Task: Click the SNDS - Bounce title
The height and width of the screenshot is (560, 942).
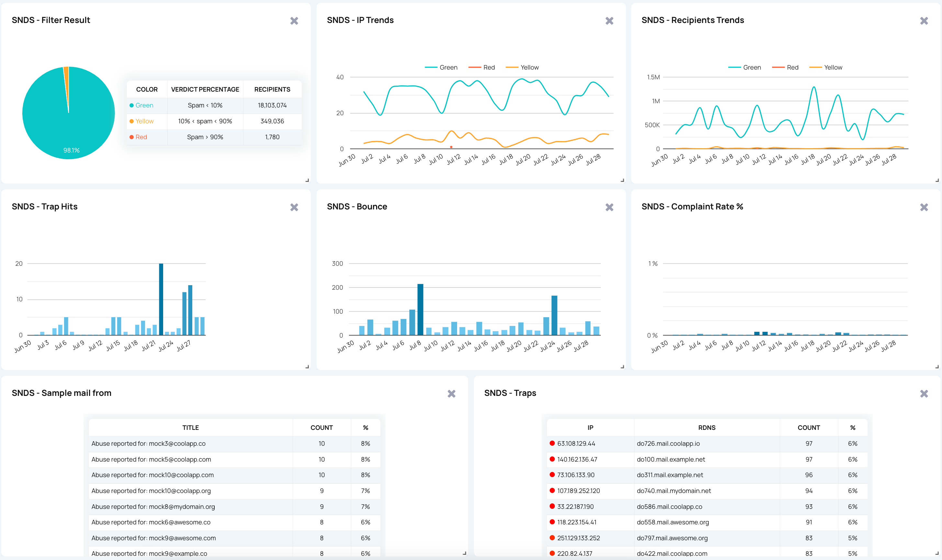Action: click(x=357, y=207)
